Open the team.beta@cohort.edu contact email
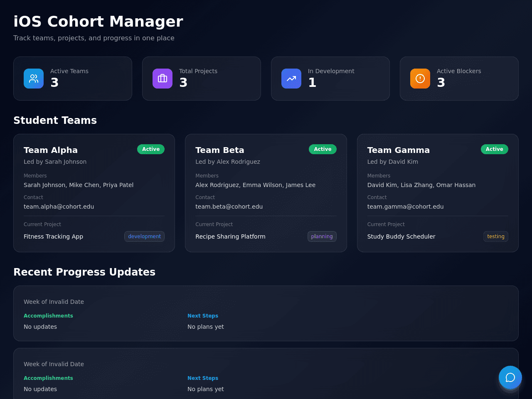The width and height of the screenshot is (532, 399). 229,207
